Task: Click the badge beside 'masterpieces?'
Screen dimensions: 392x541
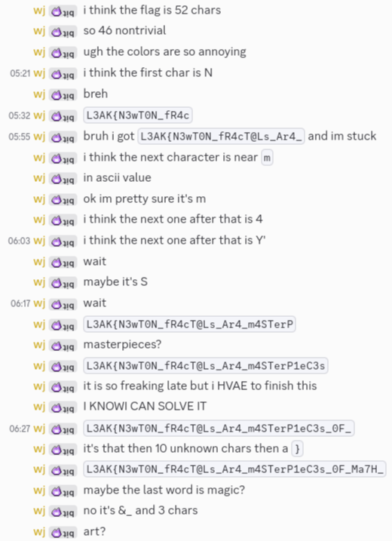Action: coord(63,346)
